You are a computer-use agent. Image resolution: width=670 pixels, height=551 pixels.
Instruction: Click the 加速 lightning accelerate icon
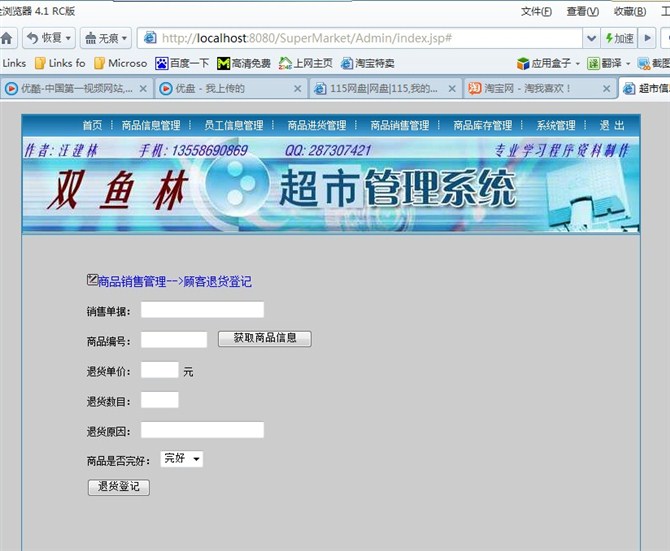(x=619, y=38)
